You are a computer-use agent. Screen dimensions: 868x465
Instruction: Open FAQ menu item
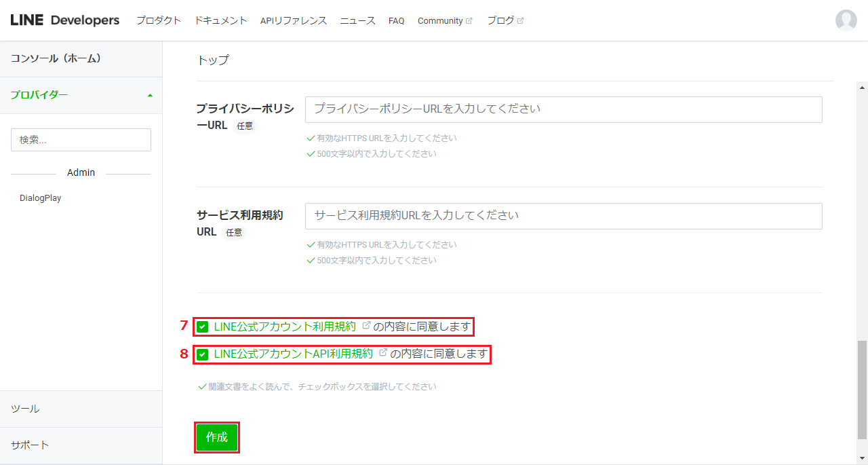click(396, 21)
